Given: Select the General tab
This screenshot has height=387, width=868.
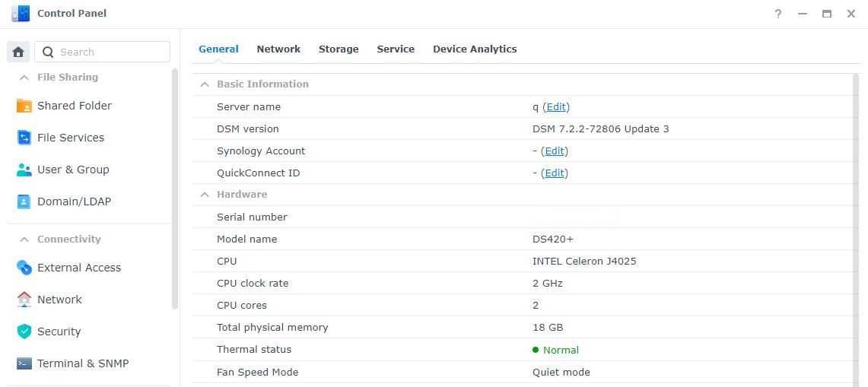Looking at the screenshot, I should [218, 49].
